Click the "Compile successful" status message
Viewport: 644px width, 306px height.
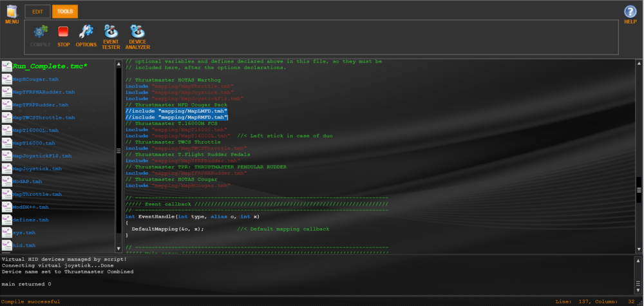[30, 301]
